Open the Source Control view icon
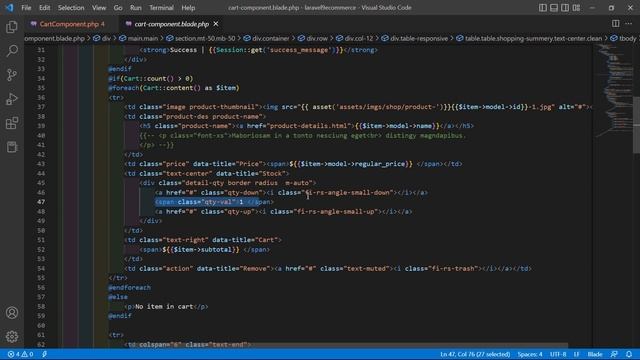640x360 pixels. (12, 75)
